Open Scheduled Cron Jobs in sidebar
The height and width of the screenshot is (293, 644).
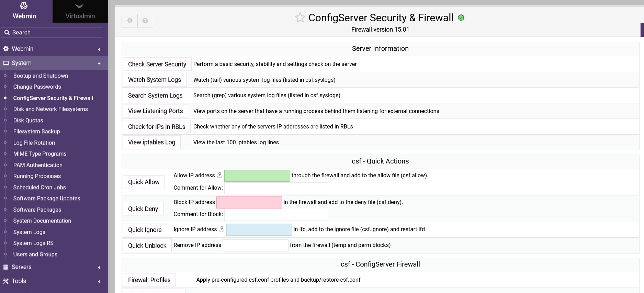pyautogui.click(x=39, y=187)
